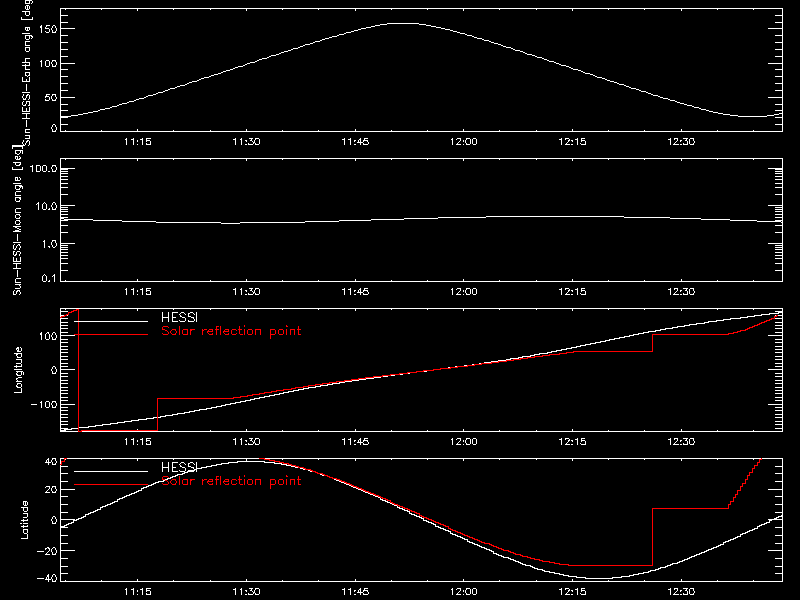The height and width of the screenshot is (600, 800).
Task: Select the 150 tick on Earth angle plot
Action: (48, 29)
